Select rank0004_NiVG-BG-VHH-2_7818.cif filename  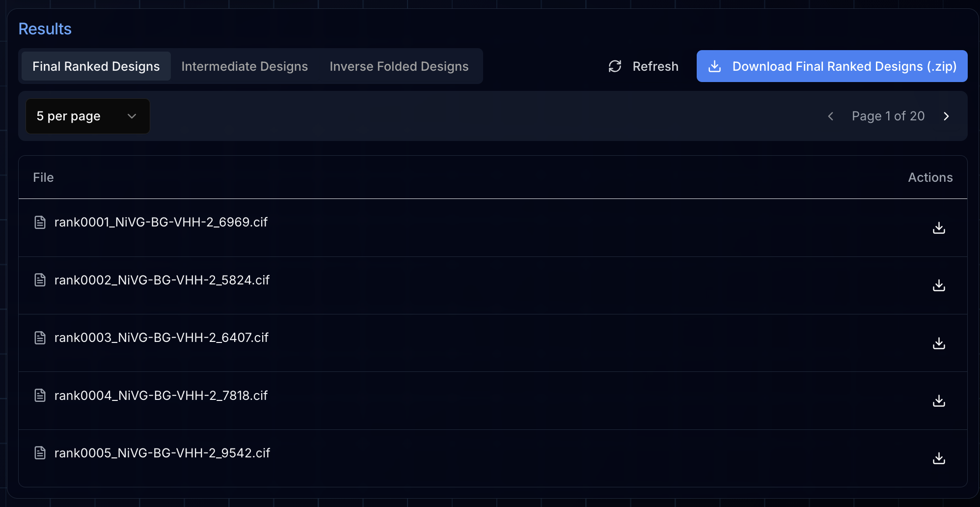click(161, 395)
